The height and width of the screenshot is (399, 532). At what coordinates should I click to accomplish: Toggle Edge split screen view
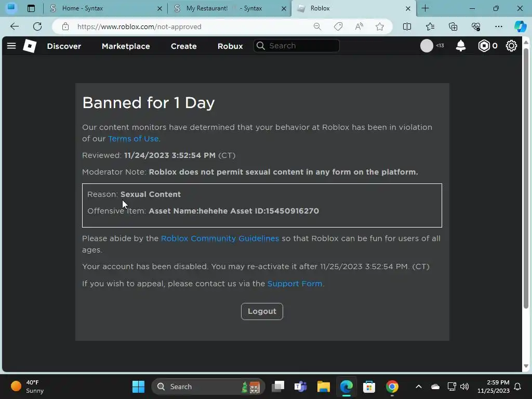click(407, 26)
